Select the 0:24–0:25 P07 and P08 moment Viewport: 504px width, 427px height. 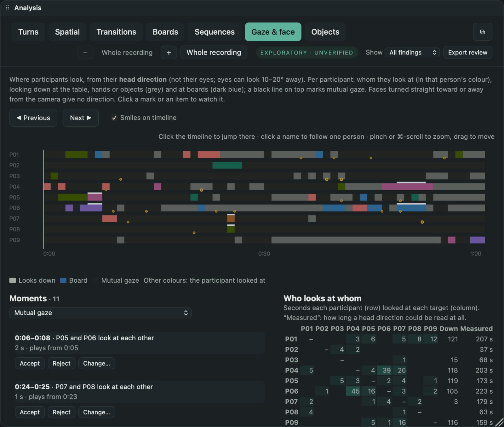click(140, 392)
